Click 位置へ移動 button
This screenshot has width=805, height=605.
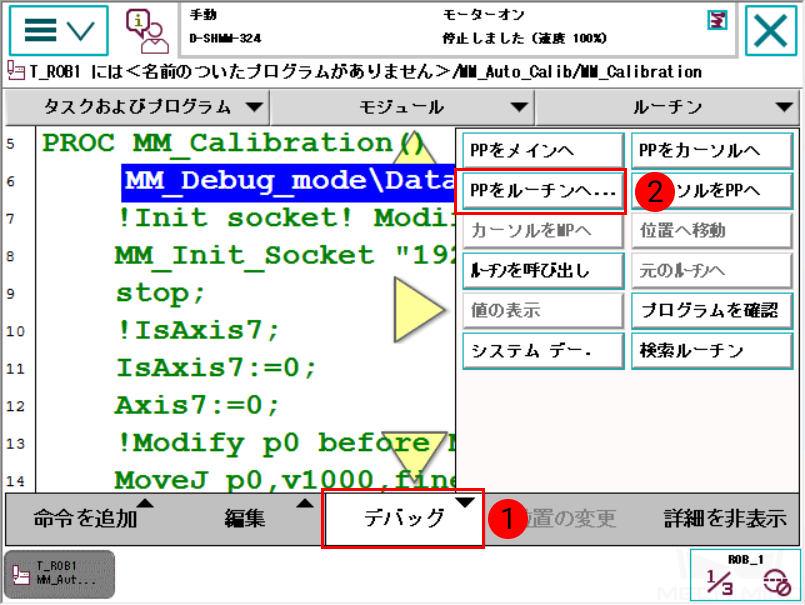click(712, 231)
